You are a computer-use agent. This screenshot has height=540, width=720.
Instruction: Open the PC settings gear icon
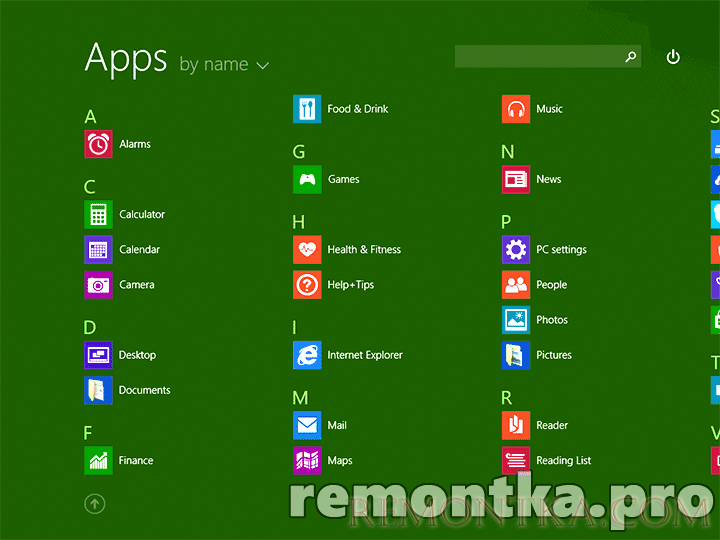tap(516, 250)
